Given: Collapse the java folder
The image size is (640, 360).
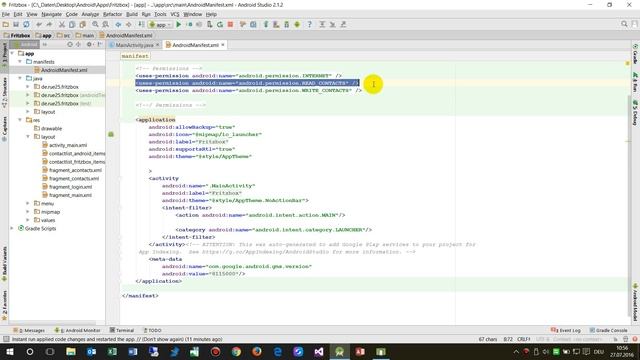Looking at the screenshot, I should click(20, 78).
